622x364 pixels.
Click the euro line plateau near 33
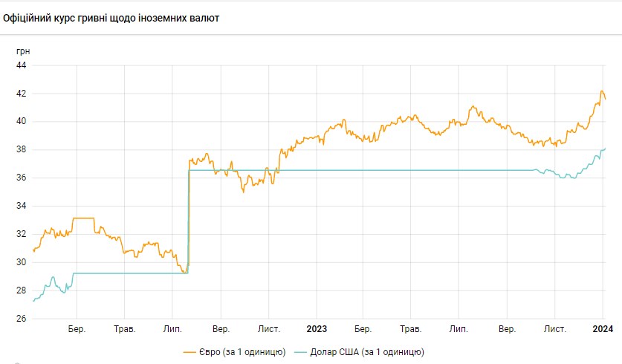pos(83,218)
